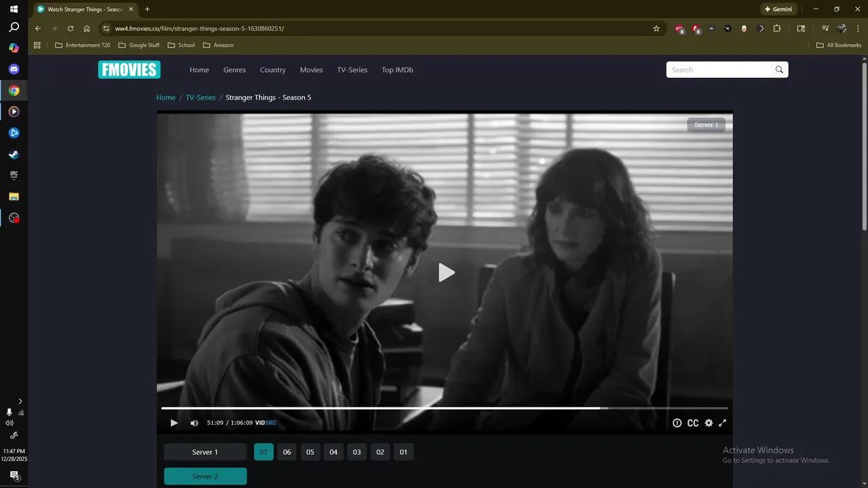Select Server 1 below the player
Viewport: 868px width, 488px height.
205,452
